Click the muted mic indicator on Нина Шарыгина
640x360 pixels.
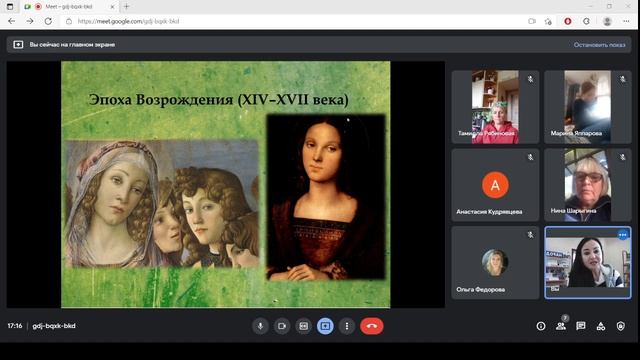(x=622, y=157)
